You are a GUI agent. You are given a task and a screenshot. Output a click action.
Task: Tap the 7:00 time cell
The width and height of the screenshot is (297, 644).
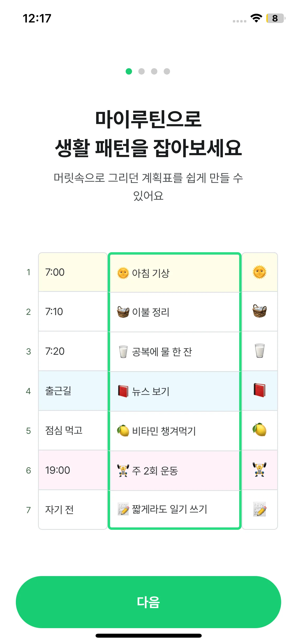(x=73, y=272)
